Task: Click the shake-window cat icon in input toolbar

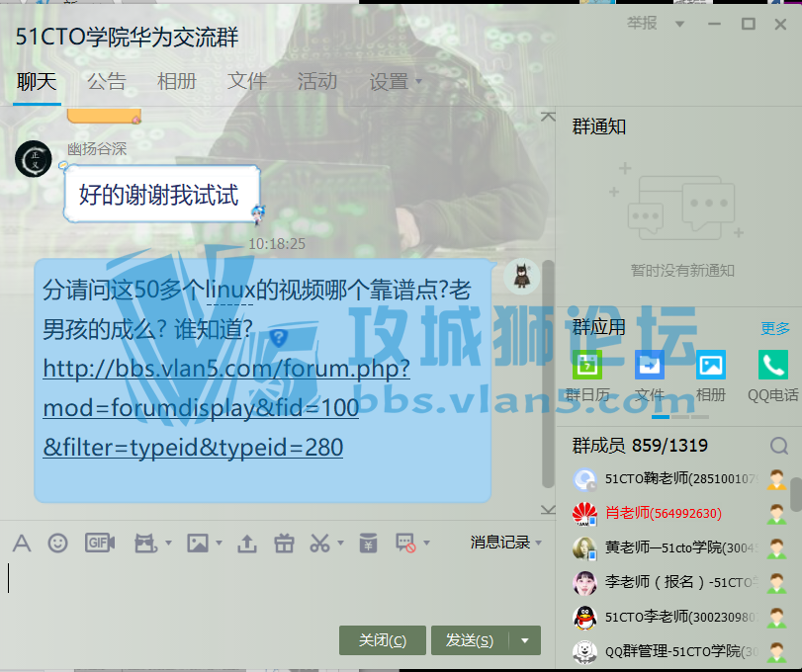Action: tap(145, 543)
